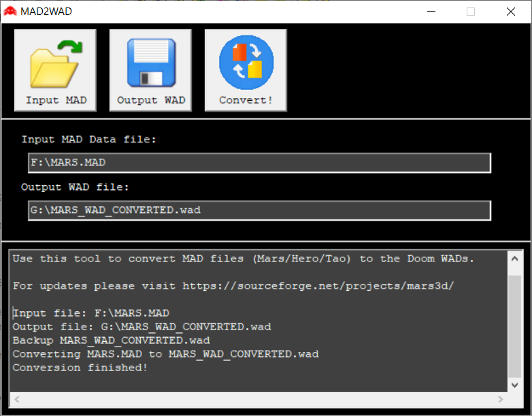Click the Output WAD floppy disk button

click(x=150, y=70)
